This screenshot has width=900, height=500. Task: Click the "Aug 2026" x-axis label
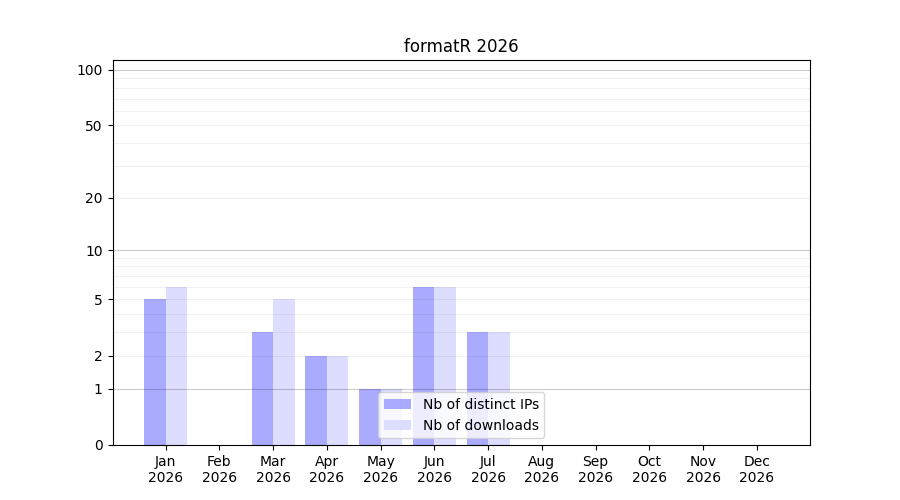542,470
